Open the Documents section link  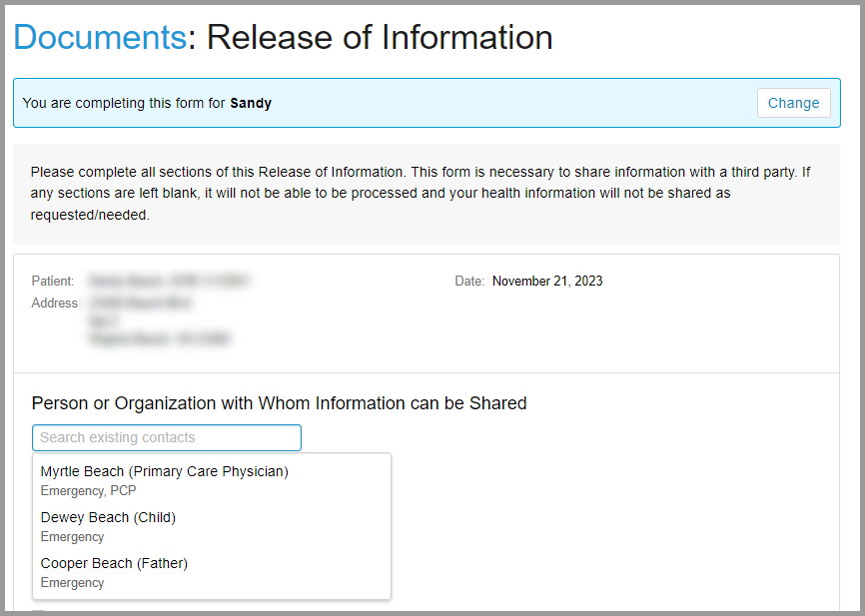(x=99, y=37)
